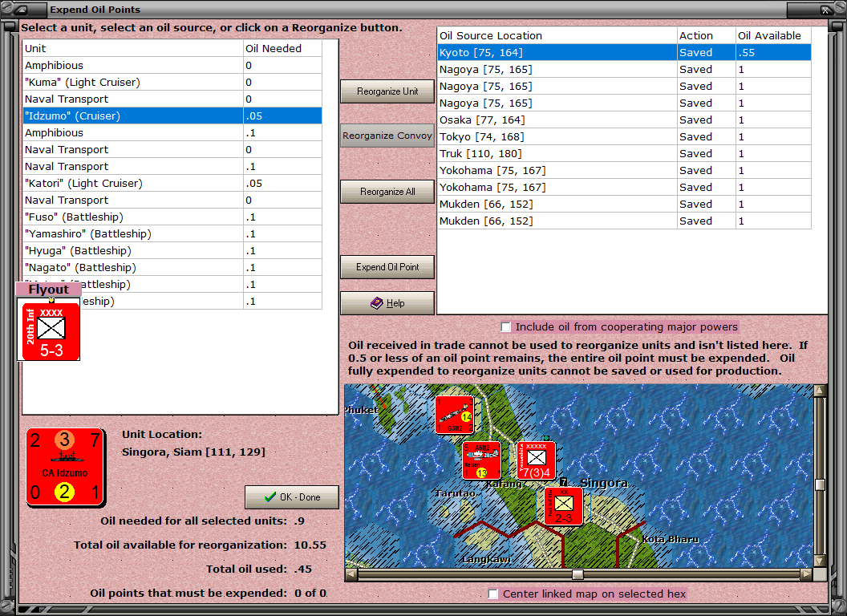Toggle Include oil from cooperating major powers
The width and height of the screenshot is (847, 616).
[x=505, y=327]
